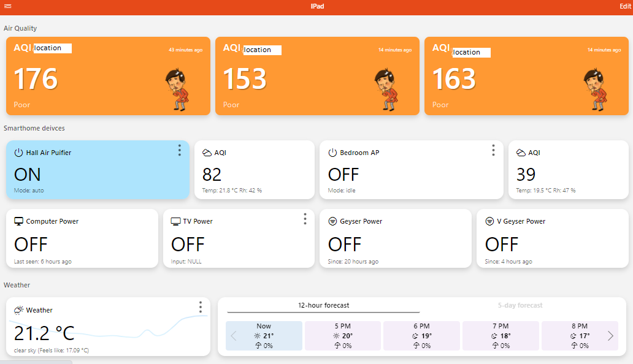Select the 12-hour forecast tab
Screen dimensions: 633x364
[323, 305]
